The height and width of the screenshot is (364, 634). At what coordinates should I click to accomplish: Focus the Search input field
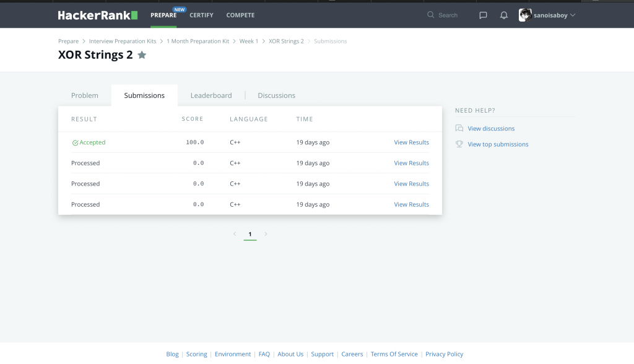[x=448, y=15]
